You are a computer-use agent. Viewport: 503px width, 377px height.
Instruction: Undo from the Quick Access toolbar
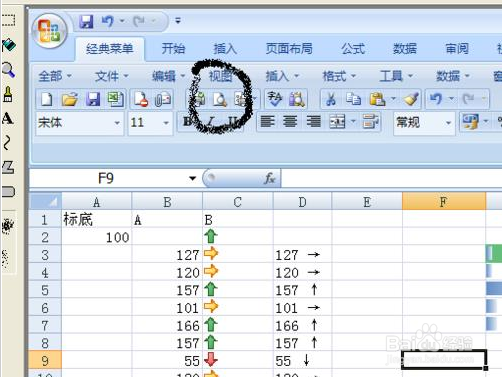(x=107, y=22)
